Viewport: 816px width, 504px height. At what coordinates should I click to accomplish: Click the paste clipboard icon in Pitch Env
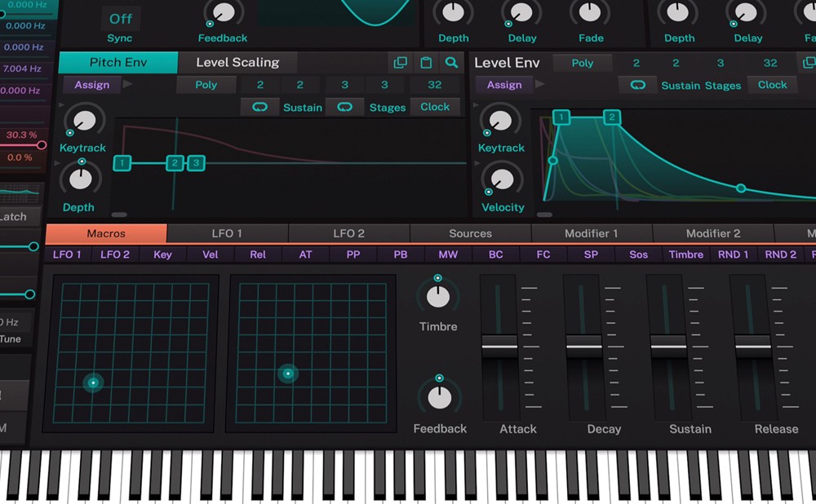click(425, 63)
